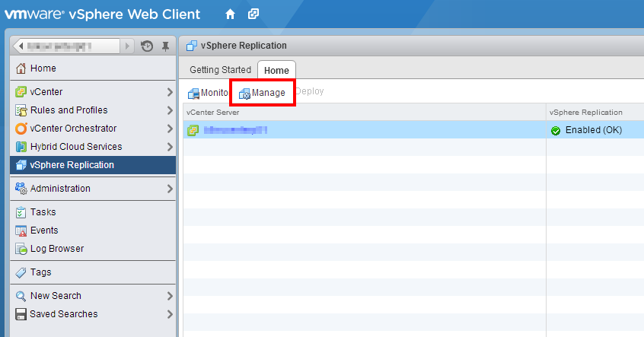Image resolution: width=644 pixels, height=337 pixels.
Task: Click the Manage button
Action: click(x=262, y=93)
